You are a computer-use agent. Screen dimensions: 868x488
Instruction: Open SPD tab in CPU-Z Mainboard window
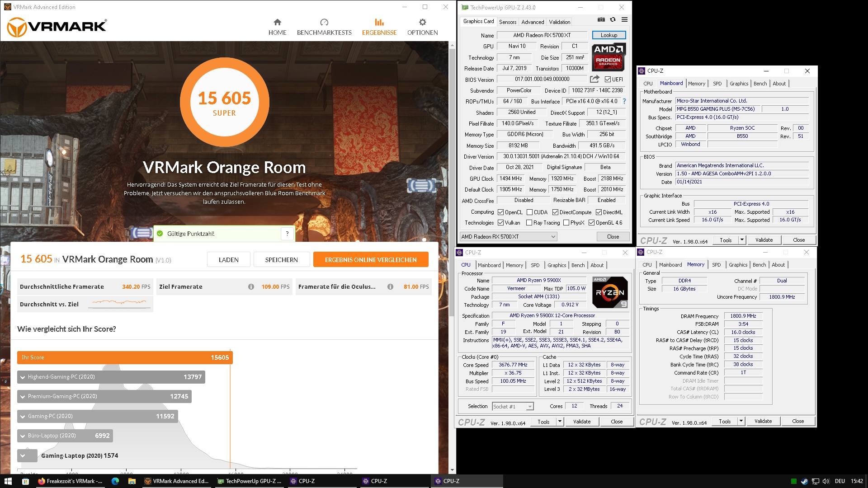click(x=717, y=84)
